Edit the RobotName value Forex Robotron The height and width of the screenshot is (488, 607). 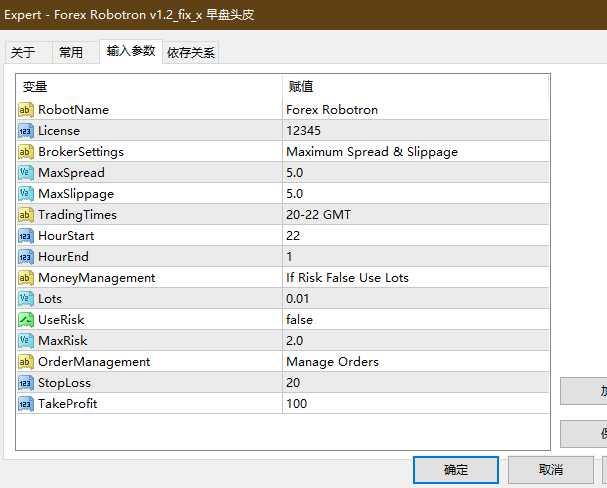[332, 110]
